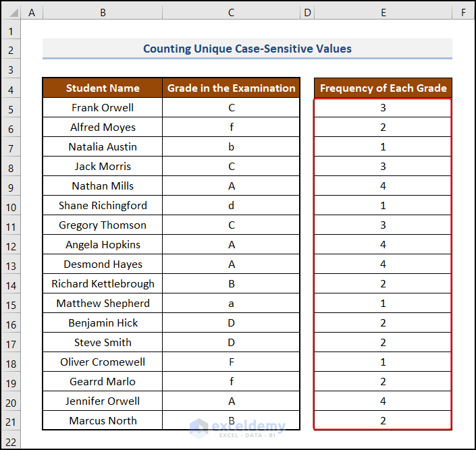Viewport: 476px width, 450px height.
Task: Click frequency cell in row 7
Action: (383, 147)
